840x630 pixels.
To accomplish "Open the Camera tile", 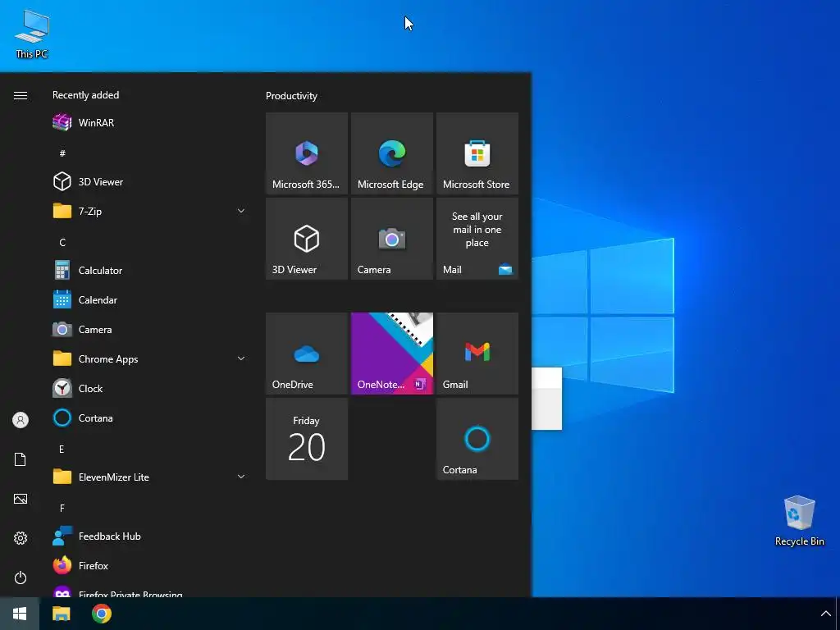I will coord(391,239).
